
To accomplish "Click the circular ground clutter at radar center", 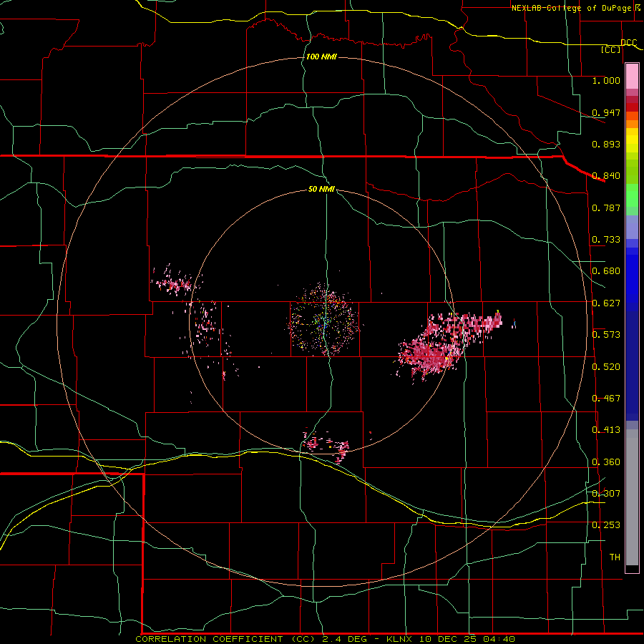I will coord(323,320).
